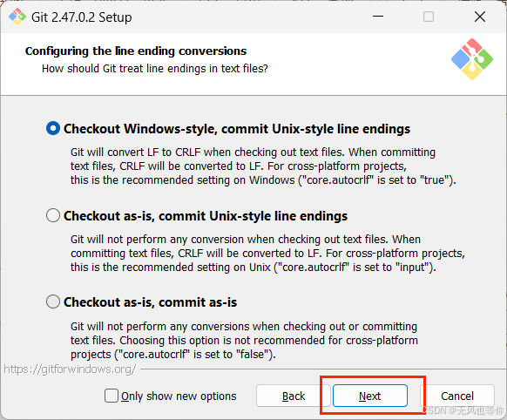This screenshot has height=420, width=507.
Task: Click the large Git logo in header
Action: 472,59
